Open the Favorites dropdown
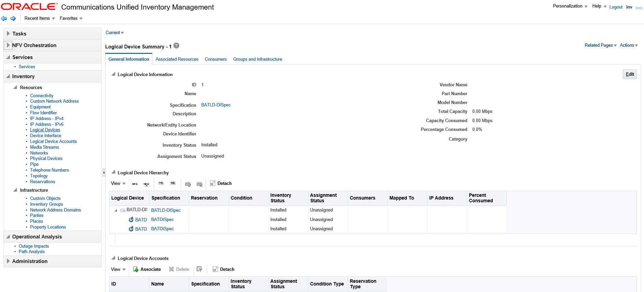This screenshot has height=292, width=644. click(x=71, y=18)
